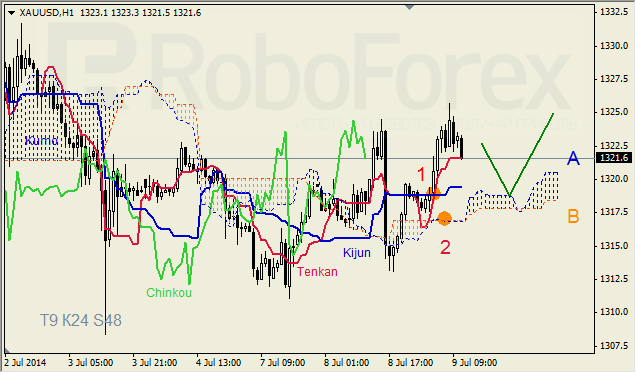
Task: Click the 3 Jul 05:00 time label
Action: click(90, 362)
